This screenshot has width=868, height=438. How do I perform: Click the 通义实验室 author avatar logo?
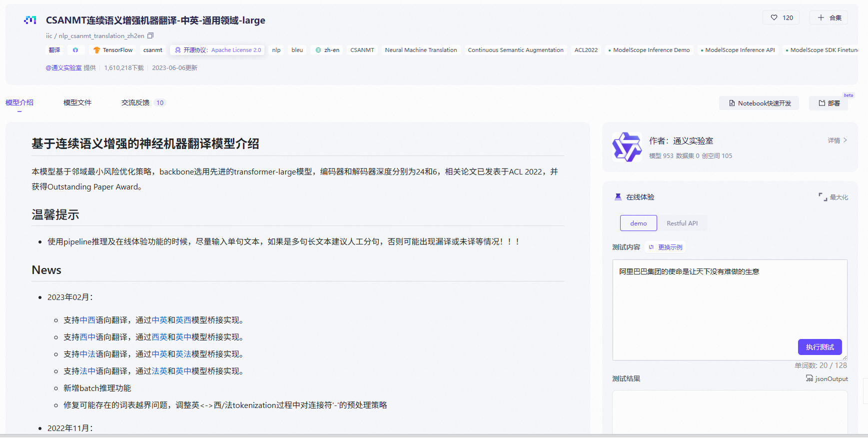coord(627,147)
